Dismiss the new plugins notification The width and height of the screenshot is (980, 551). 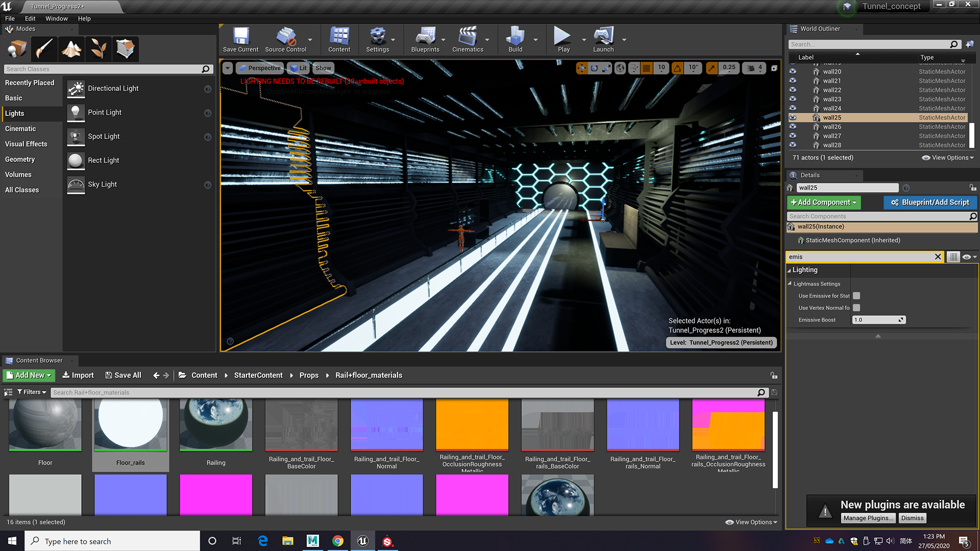pos(912,518)
